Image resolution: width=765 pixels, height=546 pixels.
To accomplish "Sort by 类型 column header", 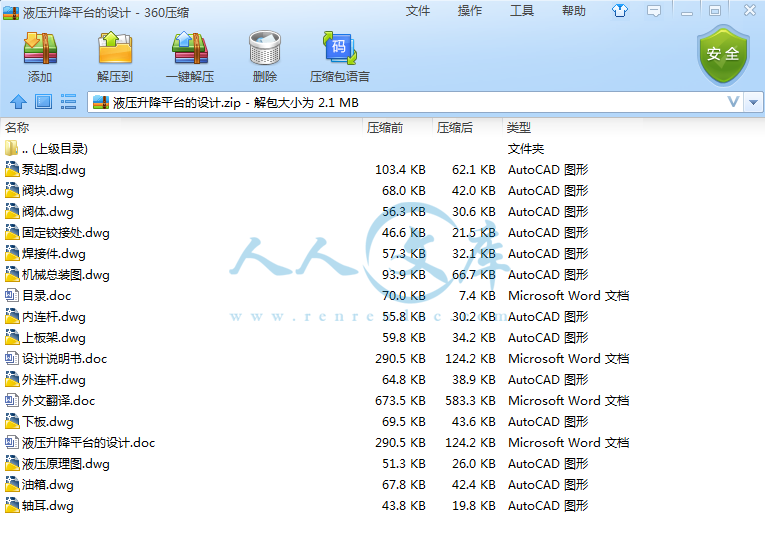I will pyautogui.click(x=518, y=127).
